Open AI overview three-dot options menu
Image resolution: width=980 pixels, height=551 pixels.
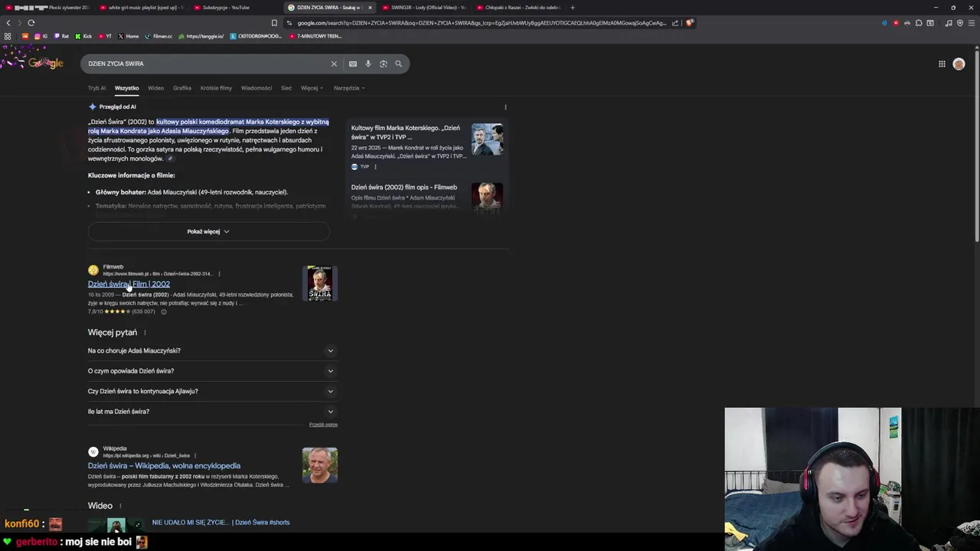click(x=505, y=107)
